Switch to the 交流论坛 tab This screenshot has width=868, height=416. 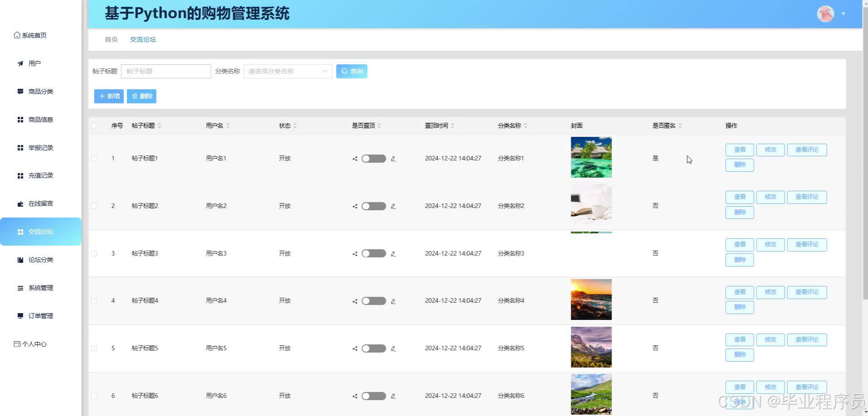pos(143,39)
